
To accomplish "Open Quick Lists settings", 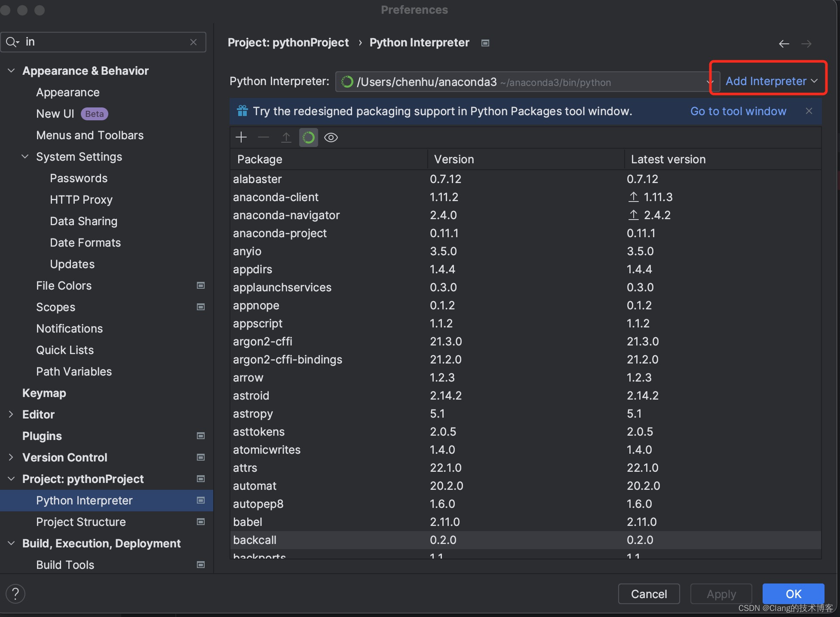I will tap(65, 350).
